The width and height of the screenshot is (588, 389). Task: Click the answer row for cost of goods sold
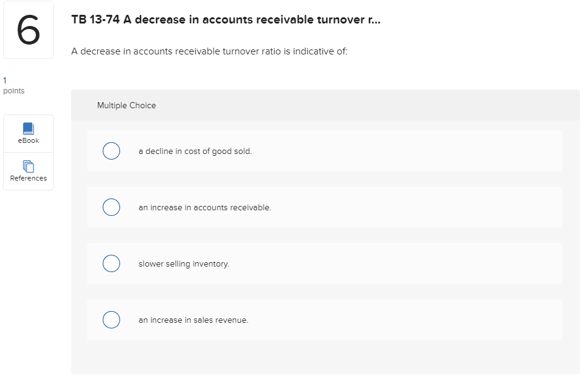[x=325, y=150]
